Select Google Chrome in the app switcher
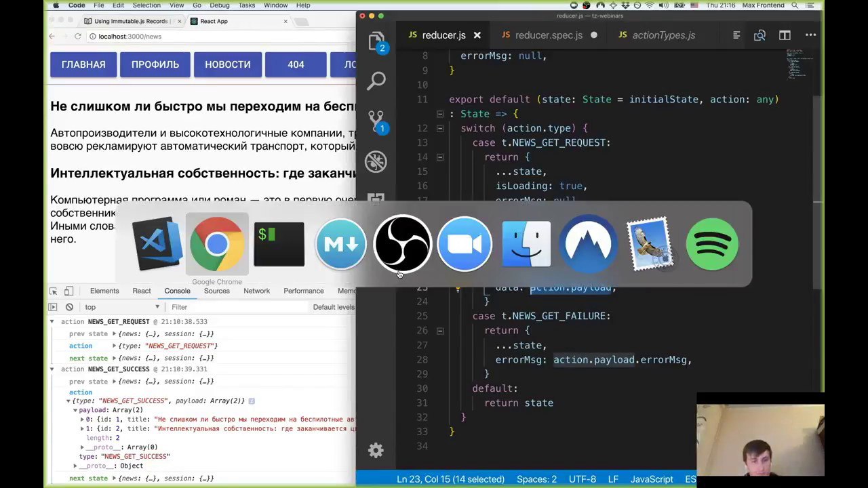This screenshot has width=868, height=488. 217,243
